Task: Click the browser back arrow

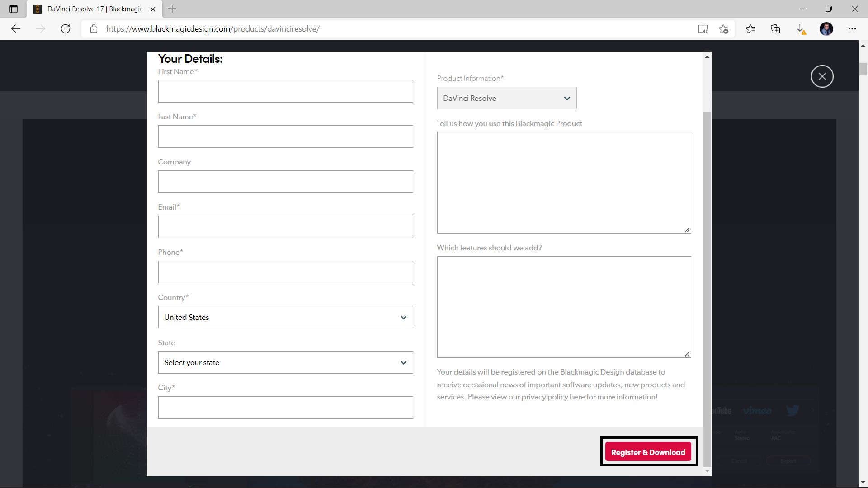Action: pyautogui.click(x=16, y=29)
